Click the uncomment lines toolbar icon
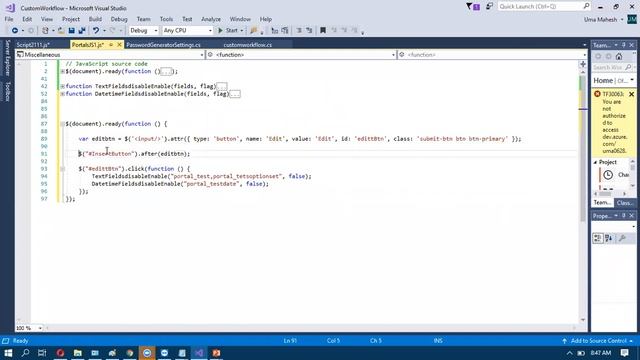640x360 pixels. (309, 30)
